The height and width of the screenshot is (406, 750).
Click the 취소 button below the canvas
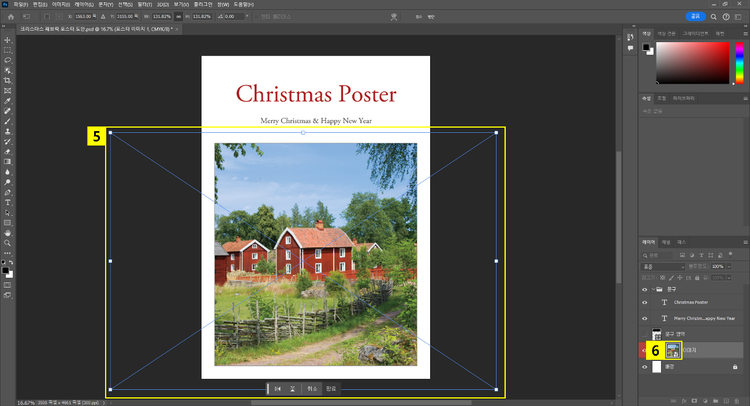click(312, 388)
